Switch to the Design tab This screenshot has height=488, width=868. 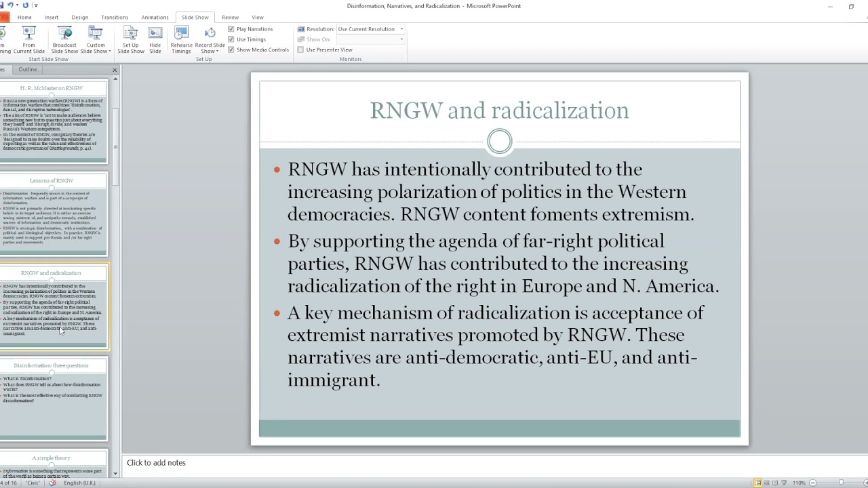pyautogui.click(x=80, y=17)
